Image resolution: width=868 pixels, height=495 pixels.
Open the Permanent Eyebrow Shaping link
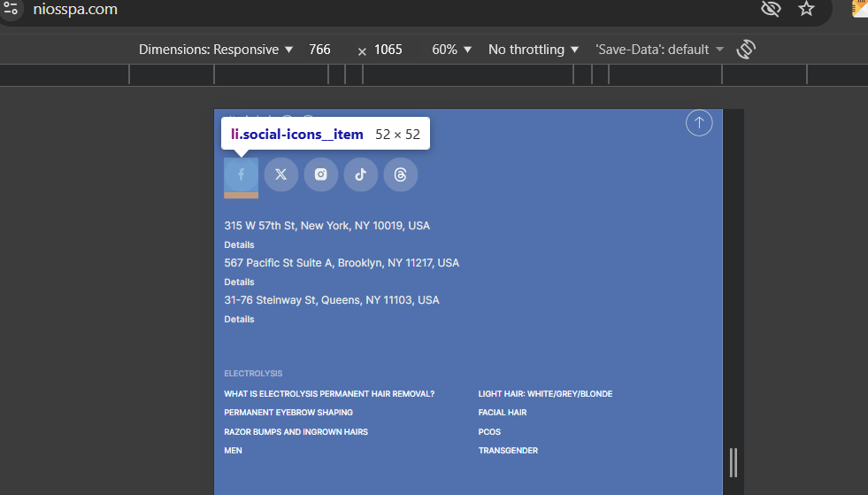pyautogui.click(x=288, y=413)
